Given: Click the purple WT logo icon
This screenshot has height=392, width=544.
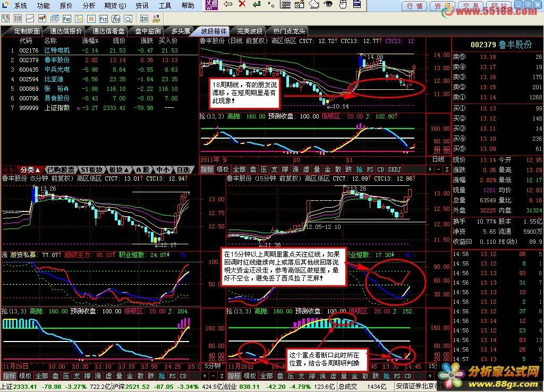Looking at the screenshot, I should pyautogui.click(x=211, y=4).
